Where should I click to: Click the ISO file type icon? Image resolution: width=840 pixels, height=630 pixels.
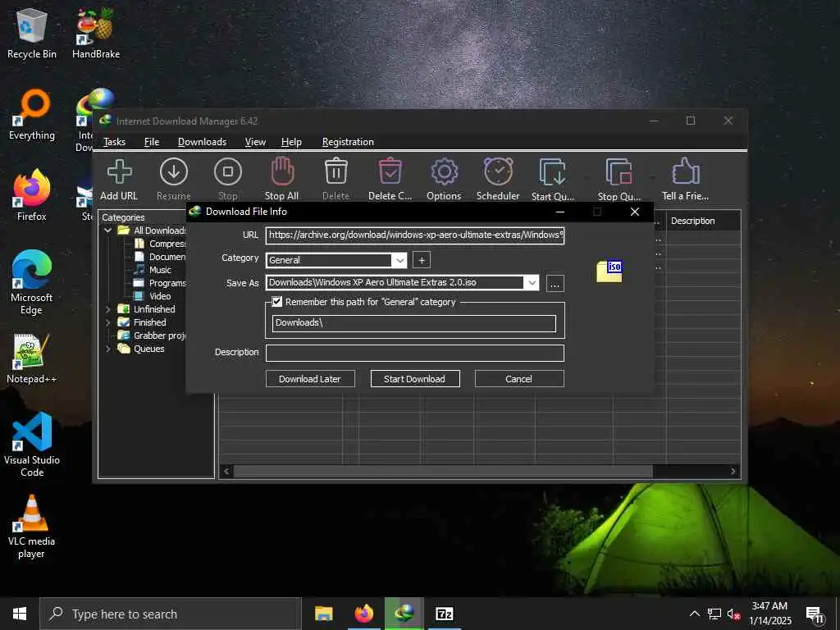(x=609, y=271)
